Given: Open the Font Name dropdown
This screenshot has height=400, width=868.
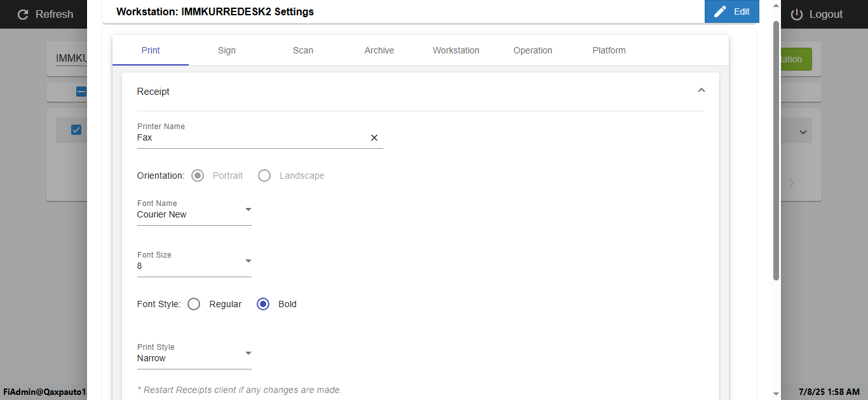Looking at the screenshot, I should tap(248, 210).
